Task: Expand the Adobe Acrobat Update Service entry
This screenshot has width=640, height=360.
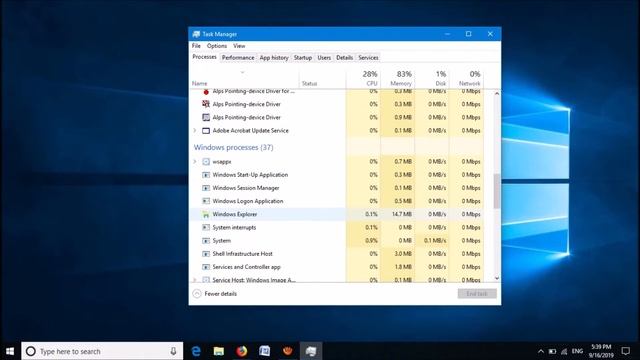Action: click(195, 131)
